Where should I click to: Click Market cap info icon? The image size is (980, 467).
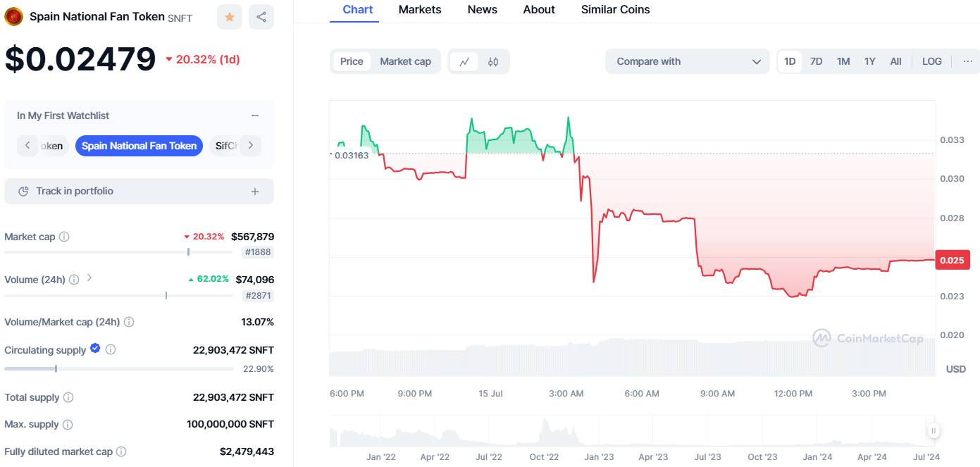(64, 237)
